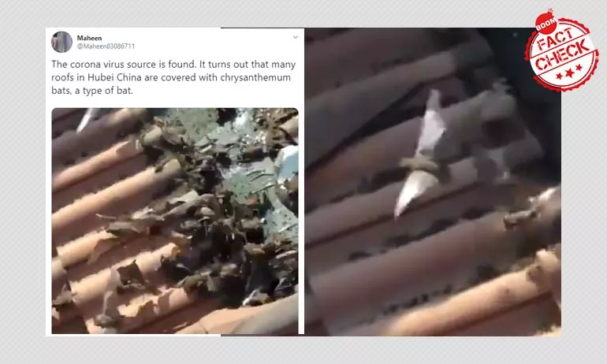The width and height of the screenshot is (607, 364).
Task: Click Maheen's profile avatar picture
Action: point(61,42)
